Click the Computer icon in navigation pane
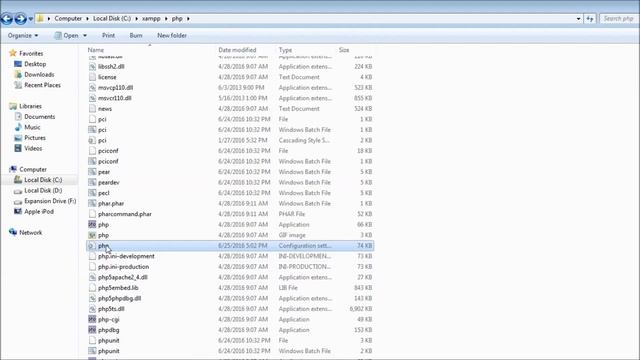Screen dimensions: 640x360 click(x=13, y=169)
